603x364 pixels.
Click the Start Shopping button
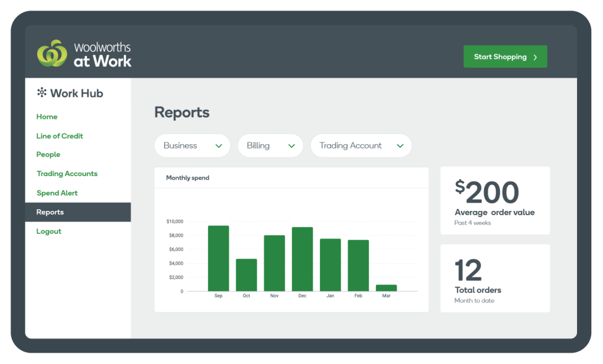coord(505,57)
